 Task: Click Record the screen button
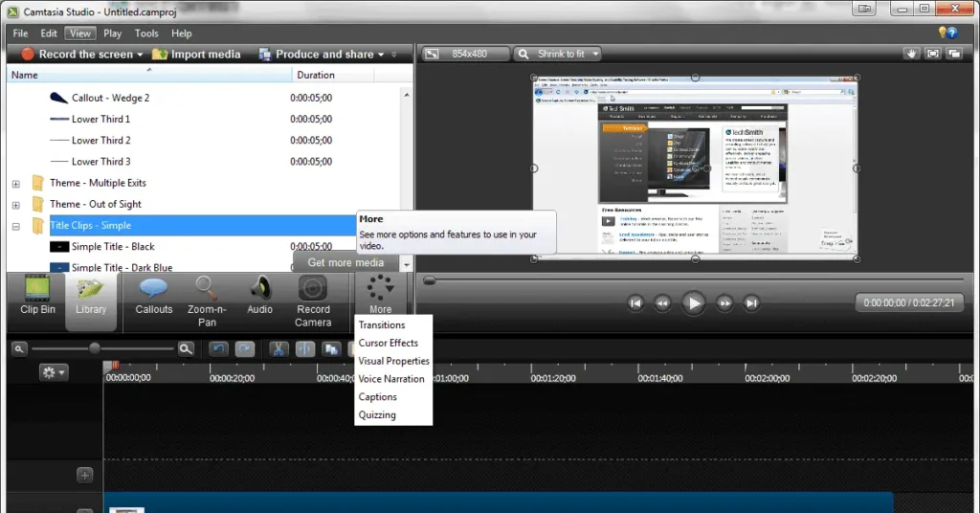point(77,55)
